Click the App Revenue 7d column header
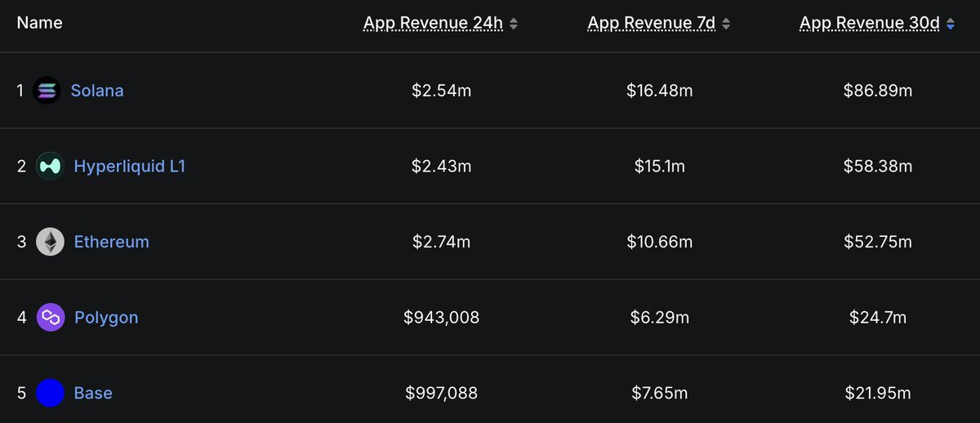 652,24
